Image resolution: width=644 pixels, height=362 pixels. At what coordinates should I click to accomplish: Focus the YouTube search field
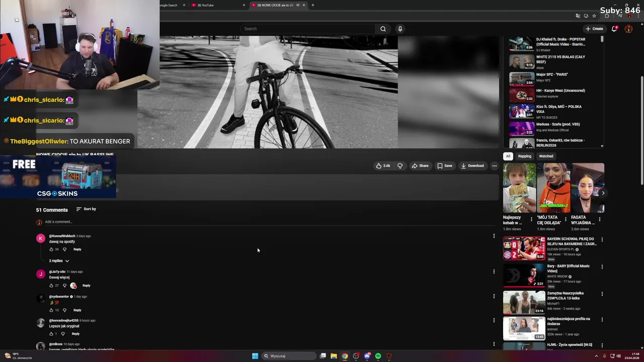click(308, 29)
